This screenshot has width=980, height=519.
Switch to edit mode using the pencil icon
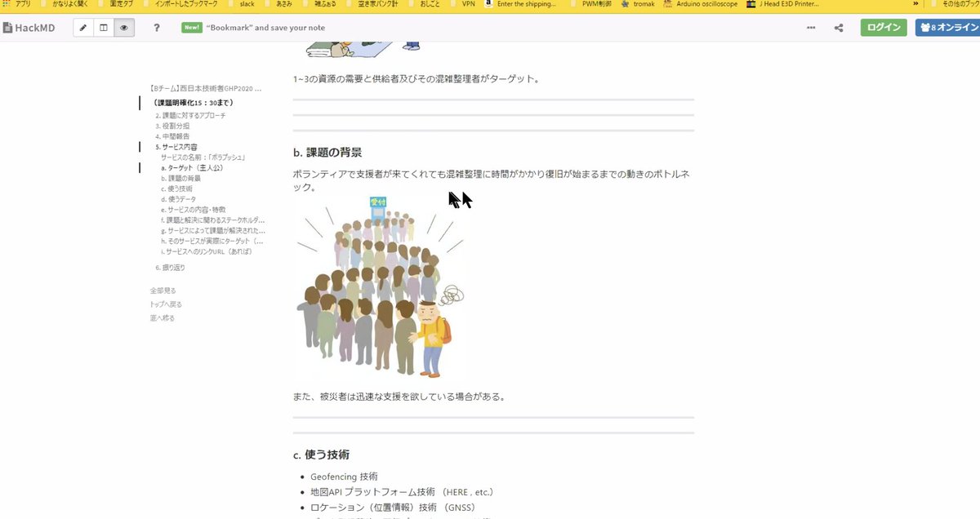pyautogui.click(x=82, y=27)
